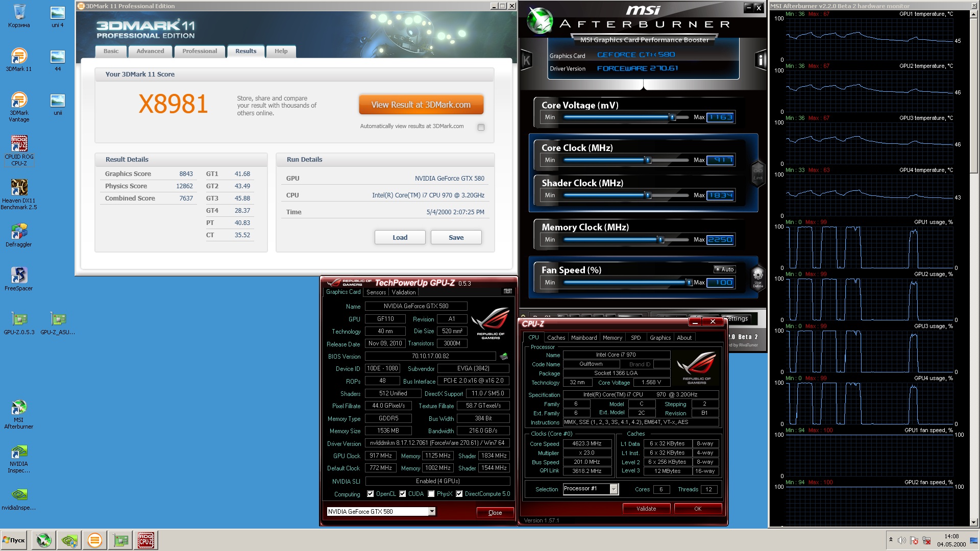
Task: Toggle the CUDA checkbox in GPU-Z
Action: pos(403,494)
